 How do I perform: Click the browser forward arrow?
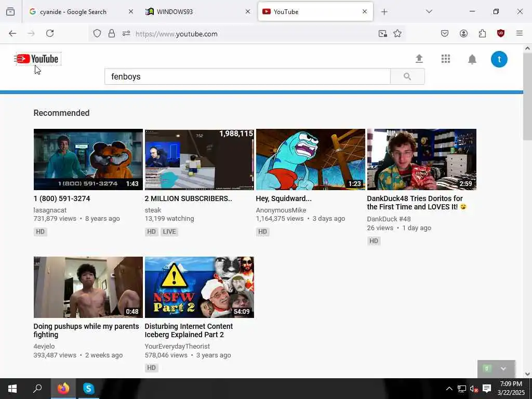click(31, 33)
